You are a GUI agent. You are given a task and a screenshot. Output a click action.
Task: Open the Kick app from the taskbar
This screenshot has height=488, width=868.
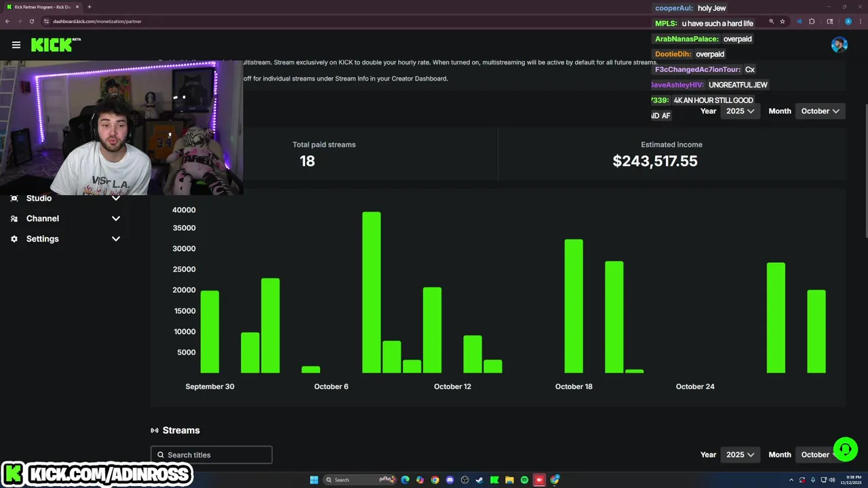coord(494,480)
